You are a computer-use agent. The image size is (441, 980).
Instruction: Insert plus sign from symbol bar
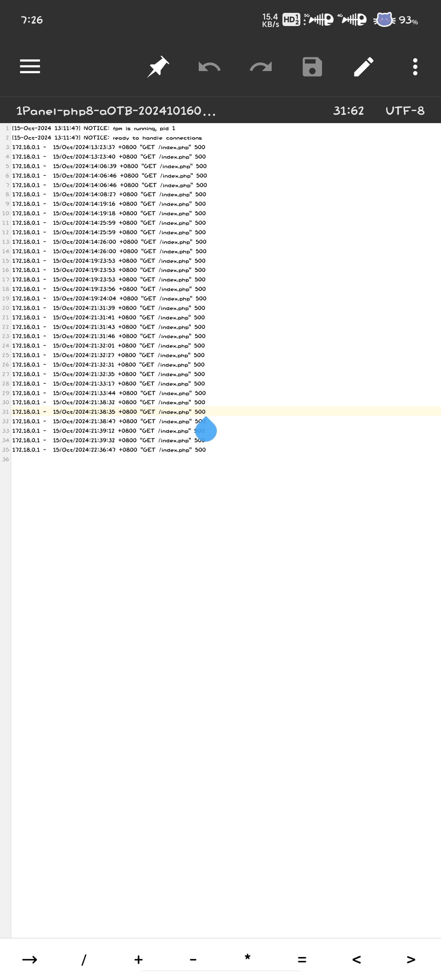pyautogui.click(x=138, y=959)
